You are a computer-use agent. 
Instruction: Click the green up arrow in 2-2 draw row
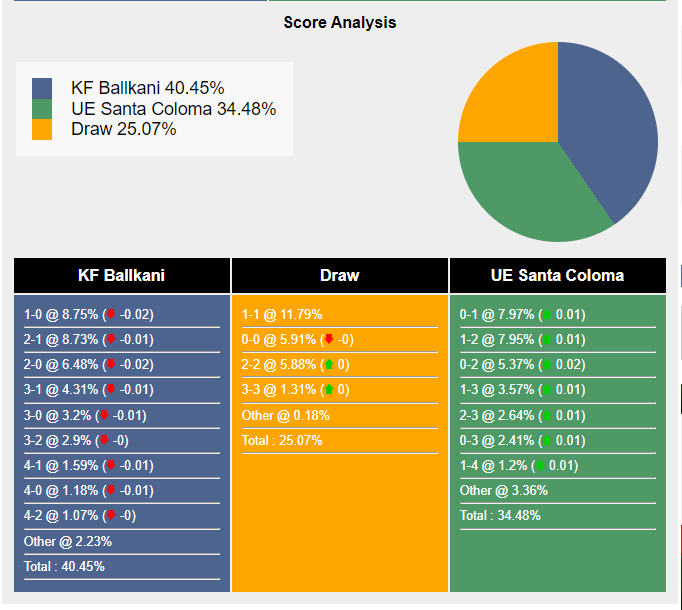pyautogui.click(x=329, y=364)
